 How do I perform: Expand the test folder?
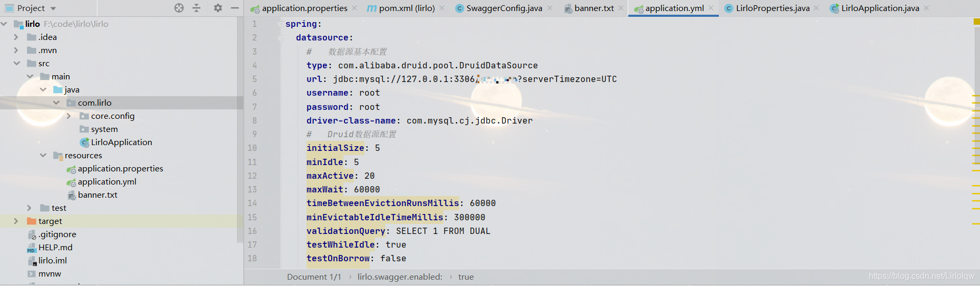point(29,208)
